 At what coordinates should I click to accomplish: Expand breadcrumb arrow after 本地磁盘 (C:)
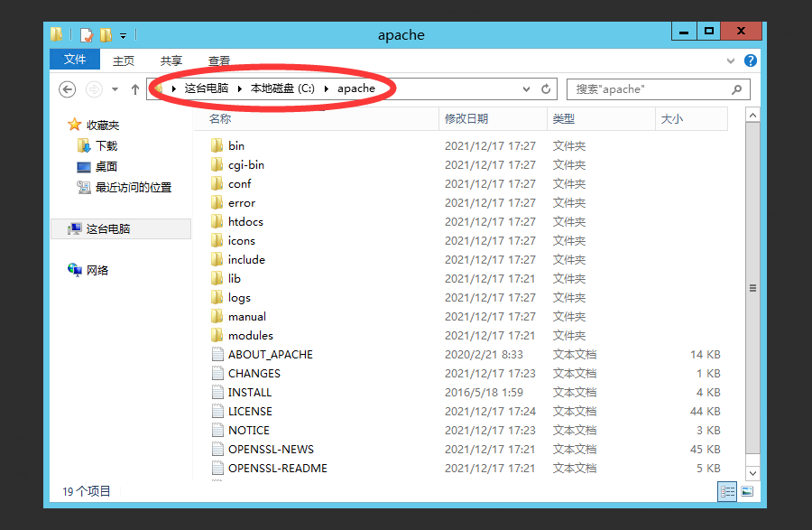[327, 89]
